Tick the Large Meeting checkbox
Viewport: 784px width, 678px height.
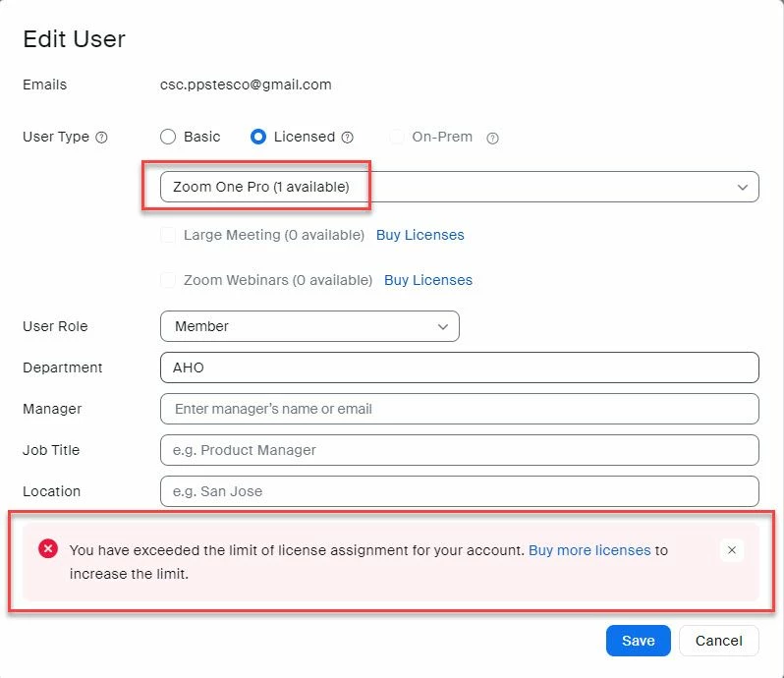pyautogui.click(x=168, y=235)
